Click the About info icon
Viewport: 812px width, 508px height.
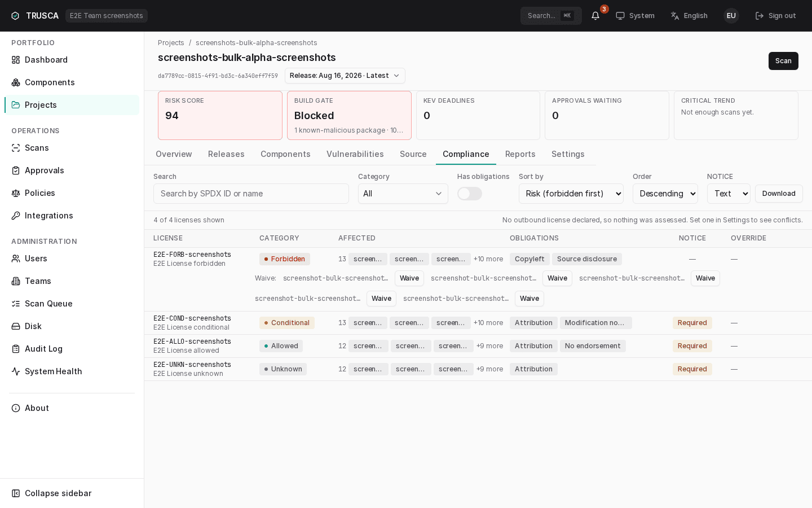(x=16, y=408)
